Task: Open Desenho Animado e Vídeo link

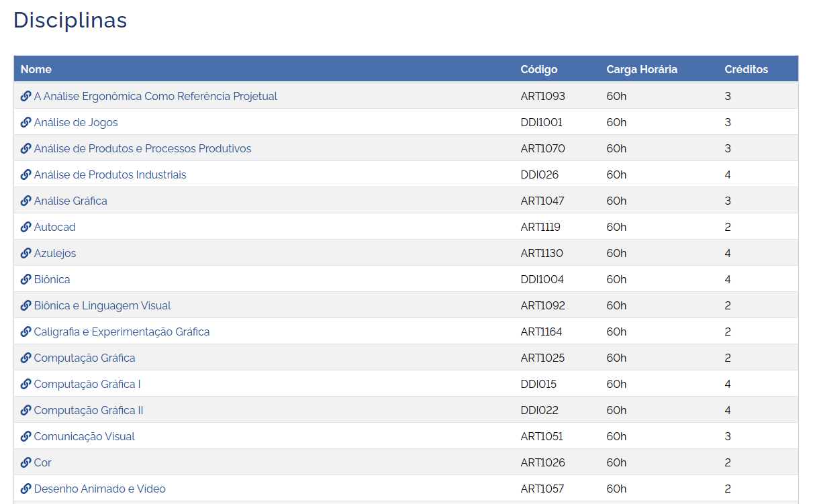Action: 99,489
